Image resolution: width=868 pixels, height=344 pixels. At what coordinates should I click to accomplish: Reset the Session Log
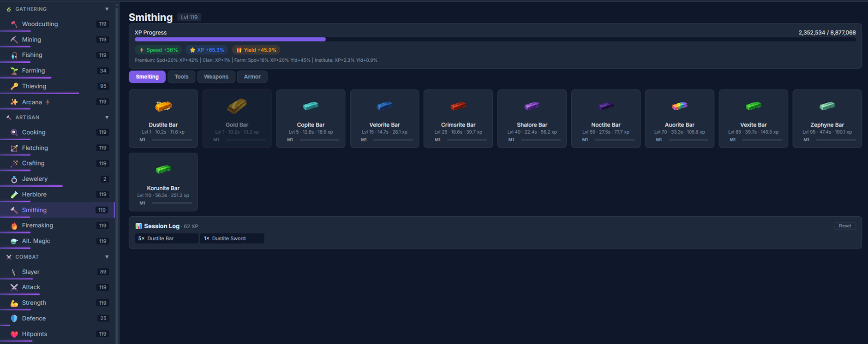(x=844, y=226)
